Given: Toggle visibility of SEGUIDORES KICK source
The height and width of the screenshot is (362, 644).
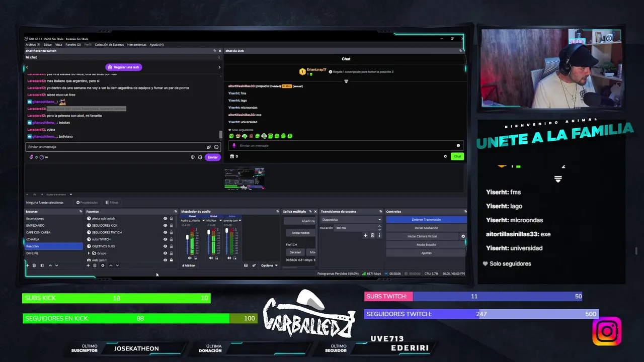Looking at the screenshot, I should (x=165, y=225).
